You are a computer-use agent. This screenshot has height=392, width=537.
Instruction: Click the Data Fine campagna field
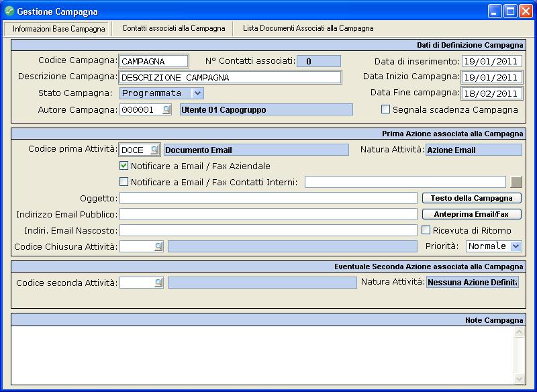coord(492,93)
